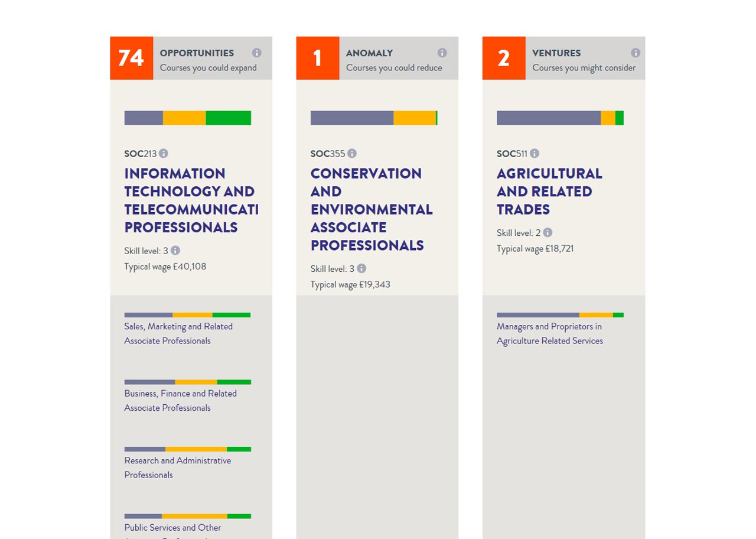Select Research and Administrative Professionals link
756x539 pixels.
(x=177, y=467)
